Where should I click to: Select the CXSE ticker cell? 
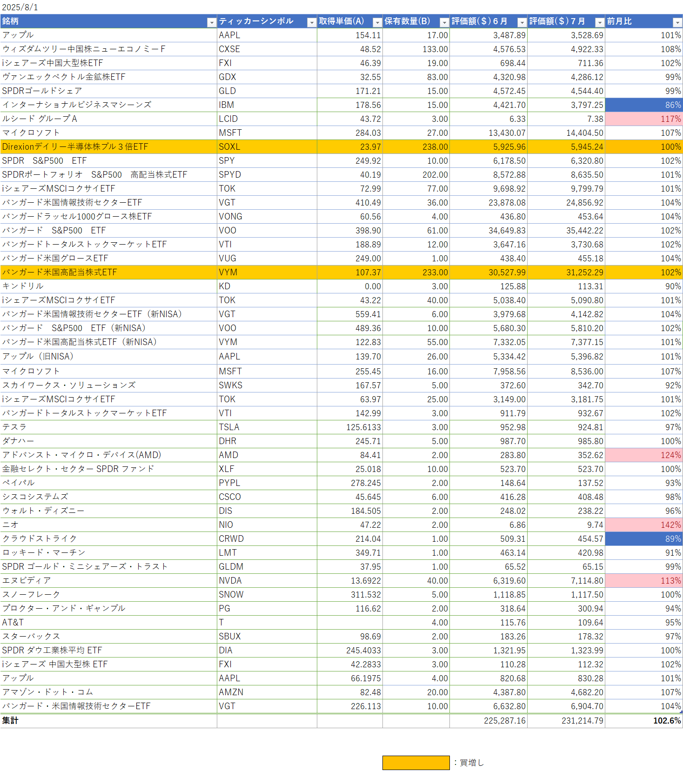pos(267,49)
